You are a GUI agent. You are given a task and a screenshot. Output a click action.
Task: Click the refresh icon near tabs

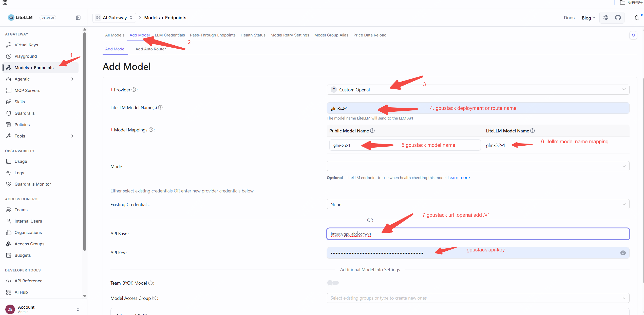coord(633,35)
